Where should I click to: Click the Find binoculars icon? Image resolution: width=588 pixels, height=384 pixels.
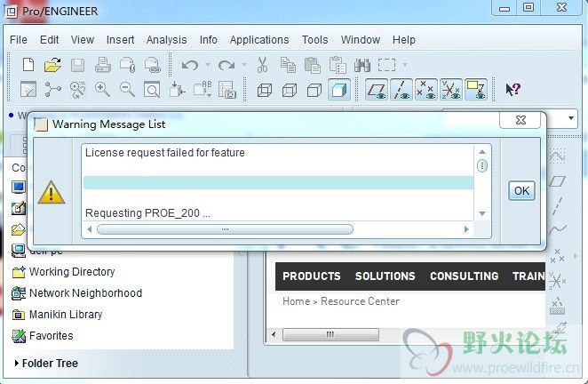pyautogui.click(x=362, y=65)
